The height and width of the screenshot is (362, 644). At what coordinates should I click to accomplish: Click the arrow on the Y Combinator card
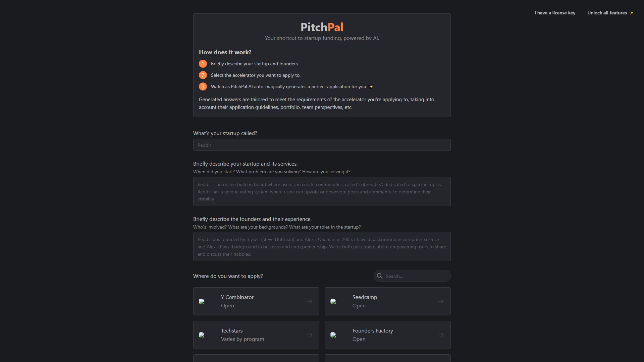point(309,301)
